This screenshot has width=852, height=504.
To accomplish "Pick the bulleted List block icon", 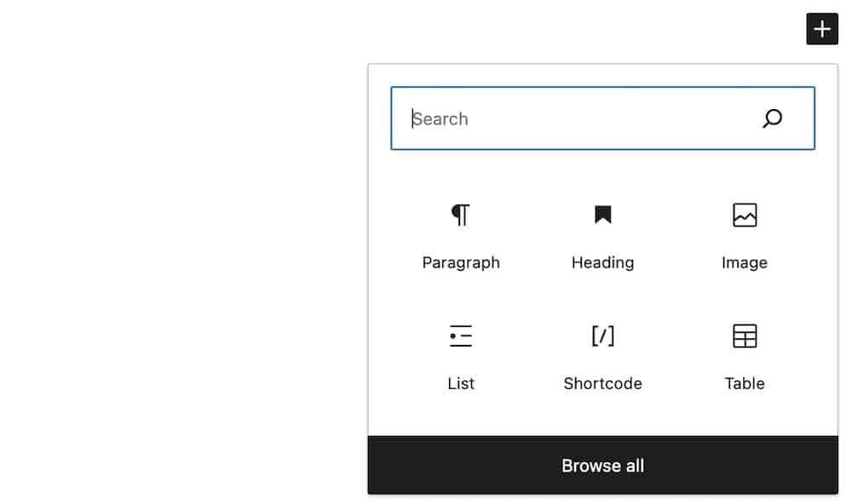I will coord(461,335).
